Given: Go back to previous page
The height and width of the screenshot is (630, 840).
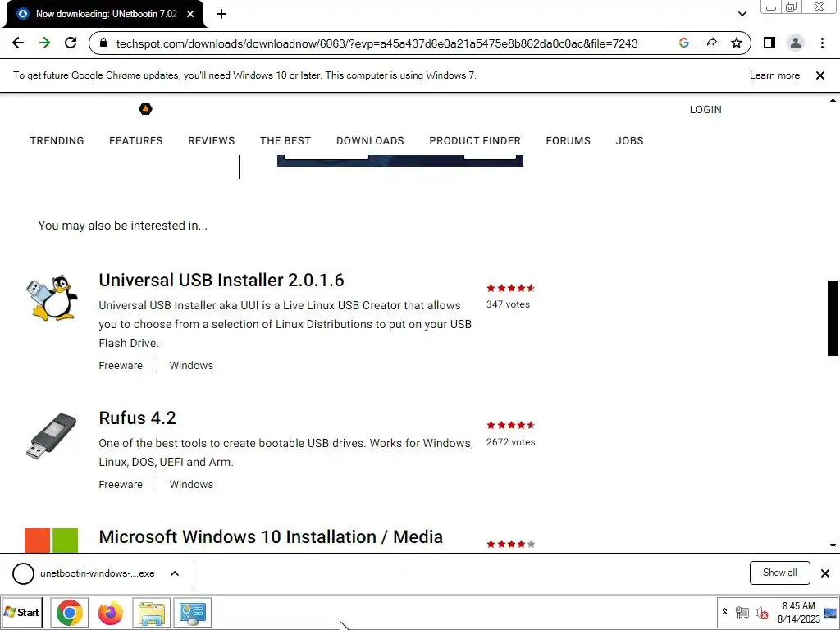Looking at the screenshot, I should [x=18, y=43].
